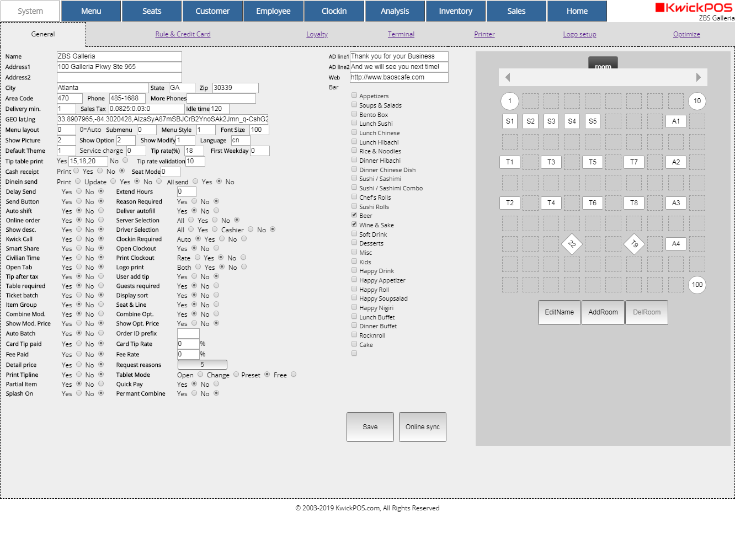The height and width of the screenshot is (560, 735).
Task: Save the general settings
Action: (370, 427)
